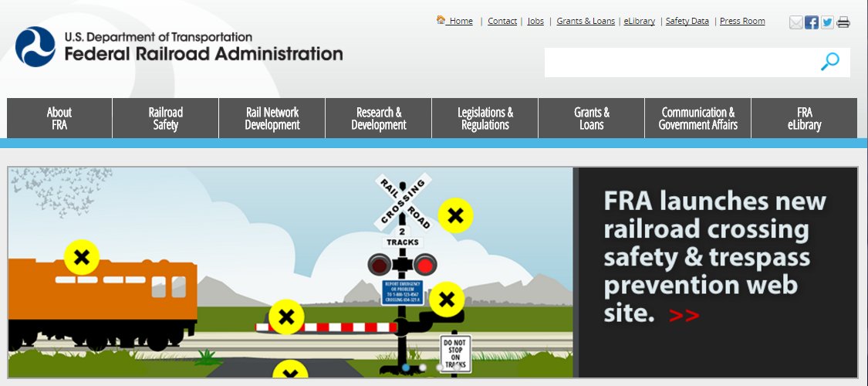
Task: Click the 'Do Not Stop On Tracks' sign
Action: (x=456, y=353)
